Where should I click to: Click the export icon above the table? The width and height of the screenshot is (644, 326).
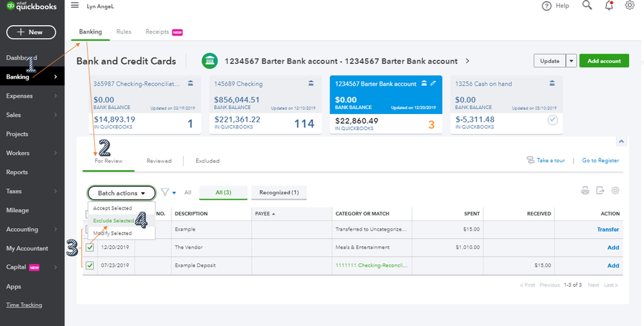600,191
